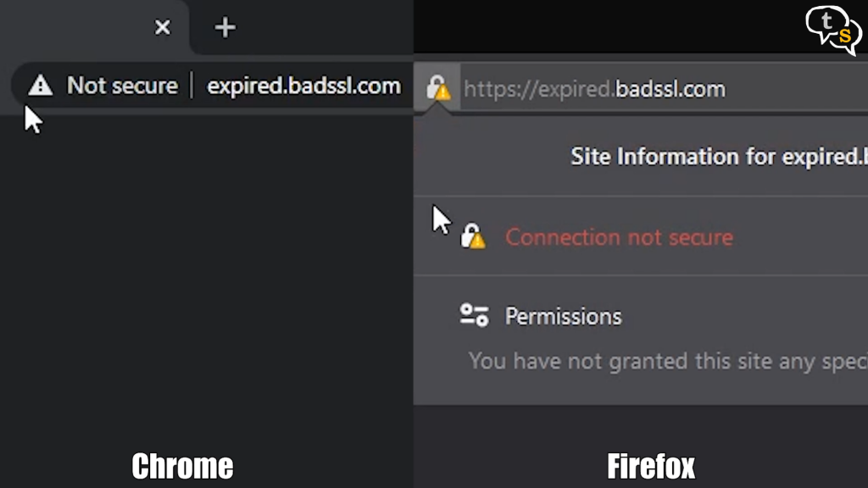Click the white 't' speech bubble logo
Viewport: 868px width, 488px height.
pyautogui.click(x=823, y=23)
